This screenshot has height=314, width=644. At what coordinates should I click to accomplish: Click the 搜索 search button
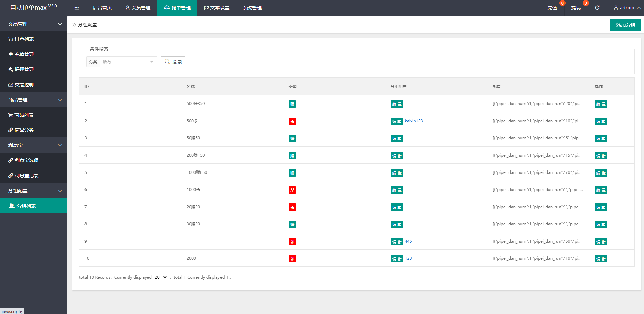(173, 62)
